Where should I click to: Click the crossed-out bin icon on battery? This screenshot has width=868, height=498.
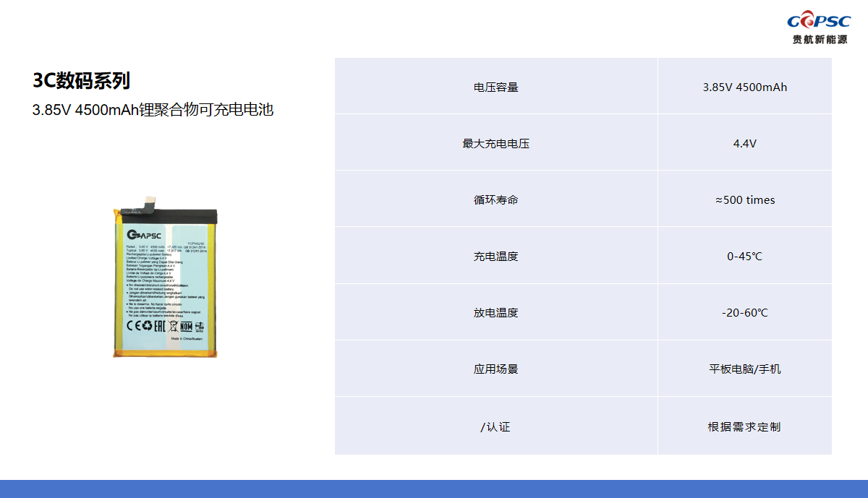[x=174, y=326]
